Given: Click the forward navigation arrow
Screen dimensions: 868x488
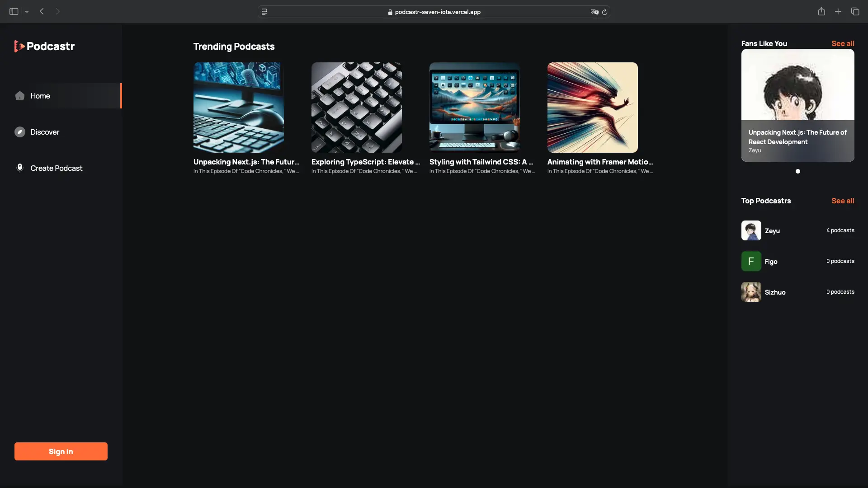Looking at the screenshot, I should pos(58,11).
